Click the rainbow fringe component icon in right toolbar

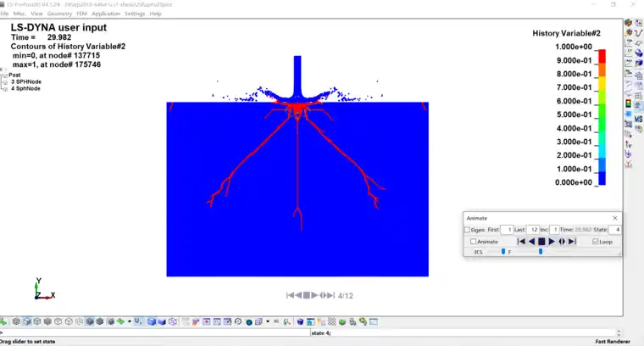[629, 103]
